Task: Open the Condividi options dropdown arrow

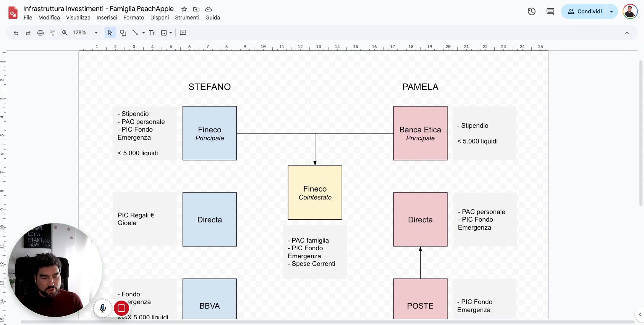Action: click(x=612, y=11)
